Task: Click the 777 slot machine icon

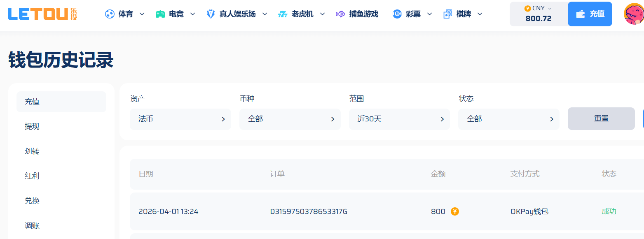Action: coord(283,14)
